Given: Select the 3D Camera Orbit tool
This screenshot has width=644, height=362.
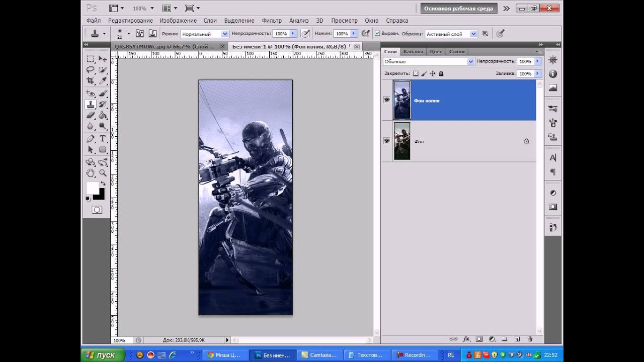Looking at the screenshot, I should [x=103, y=162].
